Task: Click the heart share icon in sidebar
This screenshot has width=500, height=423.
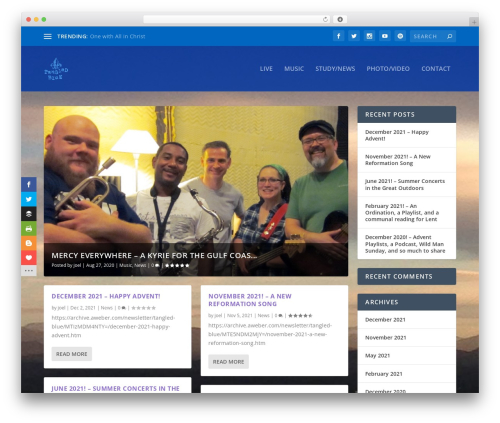Action: pyautogui.click(x=29, y=258)
